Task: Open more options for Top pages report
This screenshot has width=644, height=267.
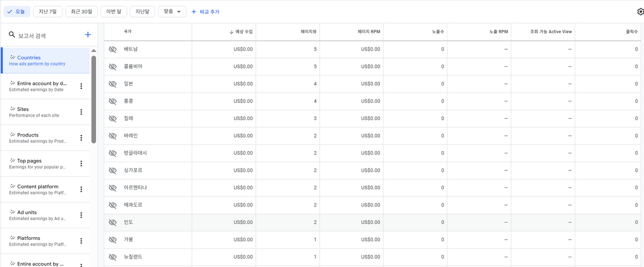Action: (81, 164)
